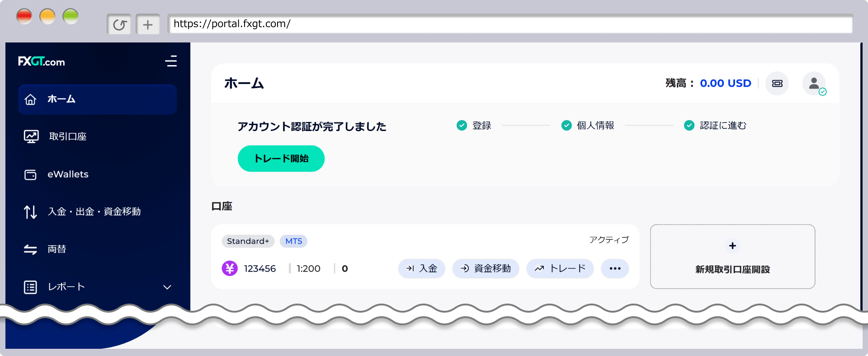Open eWallets in the sidebar
868x356 pixels.
tap(98, 174)
